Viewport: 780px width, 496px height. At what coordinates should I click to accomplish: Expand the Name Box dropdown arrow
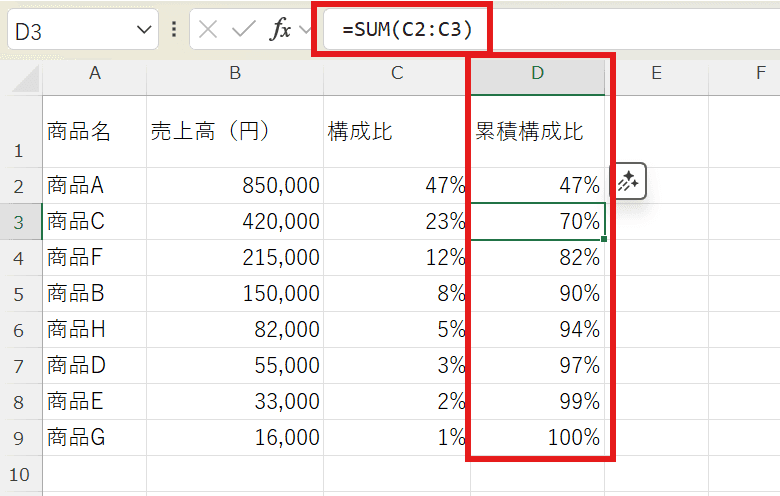click(141, 31)
